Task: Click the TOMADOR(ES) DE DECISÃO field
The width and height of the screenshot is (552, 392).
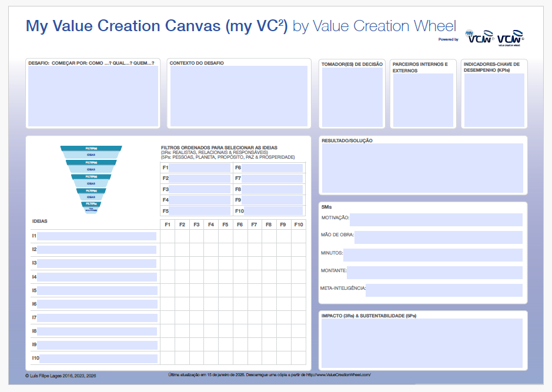Action: coord(352,97)
